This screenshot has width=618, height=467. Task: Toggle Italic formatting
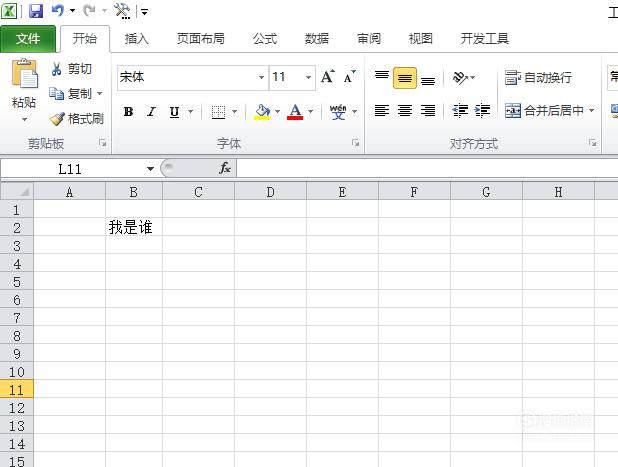coord(151,112)
